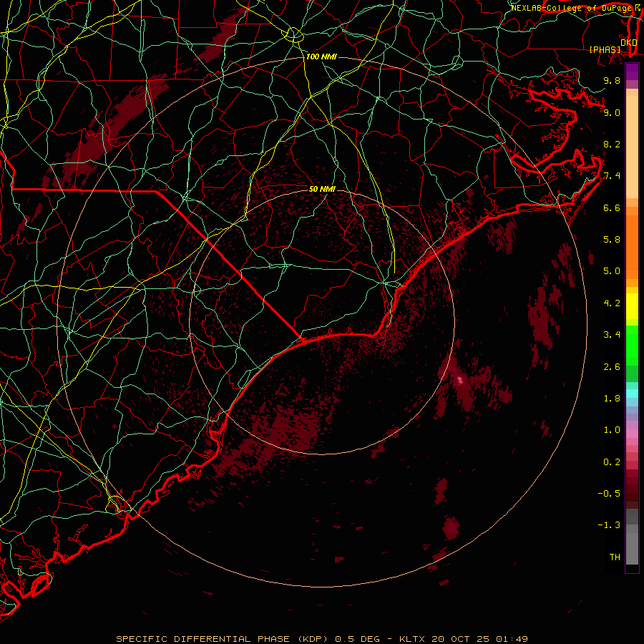Click the 100 NMI range ring label
The width and height of the screenshot is (644, 644).
321,57
